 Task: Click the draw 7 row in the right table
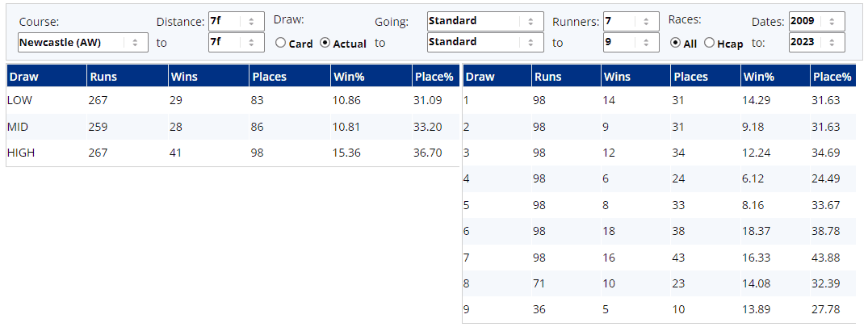tap(661, 258)
